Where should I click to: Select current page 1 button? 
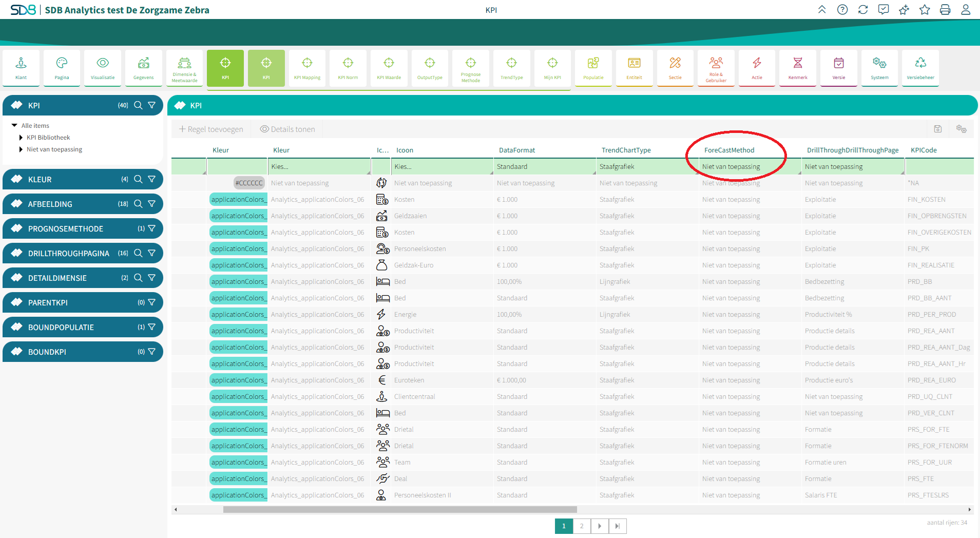(564, 526)
